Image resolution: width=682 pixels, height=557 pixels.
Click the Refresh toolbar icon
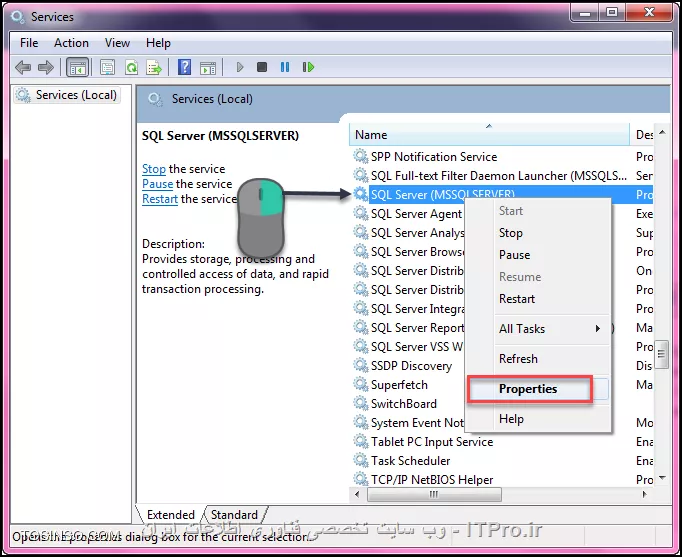pos(131,67)
